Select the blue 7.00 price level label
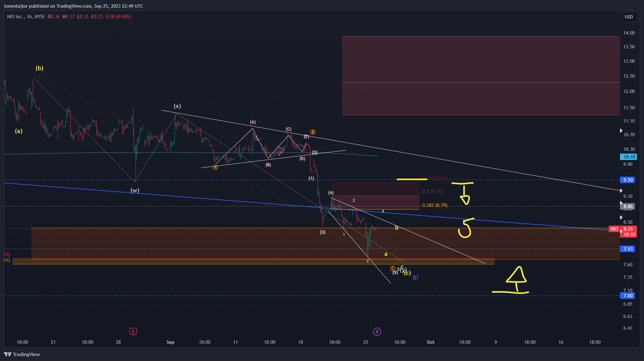The image size is (644, 361). pos(628,296)
